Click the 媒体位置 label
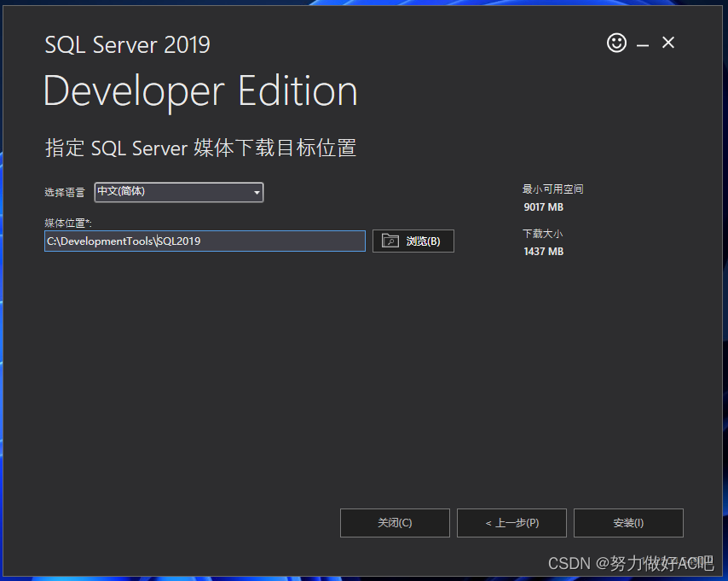 (x=68, y=224)
